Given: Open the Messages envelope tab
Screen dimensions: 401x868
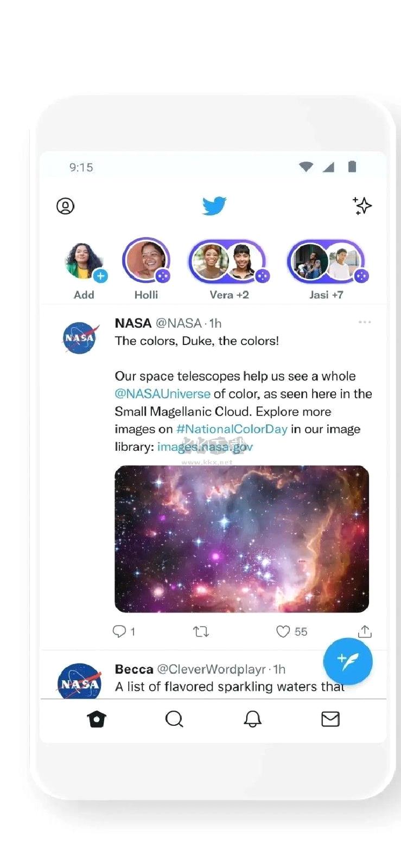Looking at the screenshot, I should pos(330,719).
